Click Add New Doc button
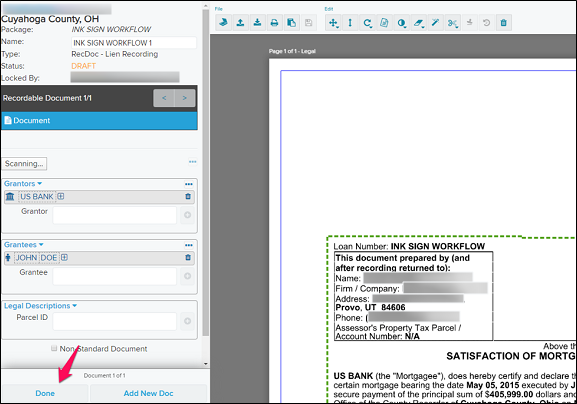Image resolution: width=577 pixels, height=404 pixels. pos(148,393)
